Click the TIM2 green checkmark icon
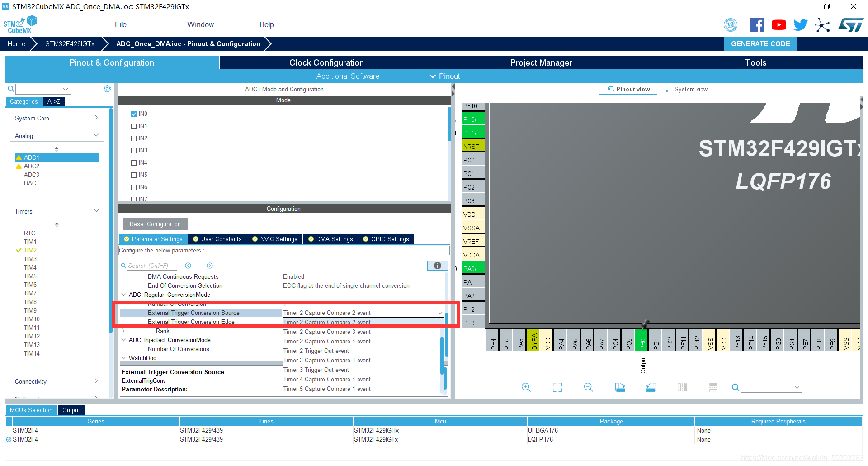The image size is (868, 466). tap(19, 250)
